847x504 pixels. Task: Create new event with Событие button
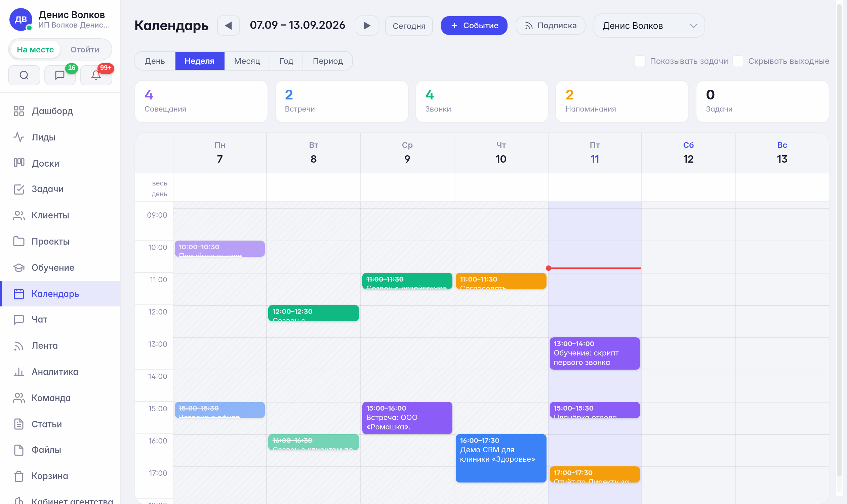pos(474,26)
